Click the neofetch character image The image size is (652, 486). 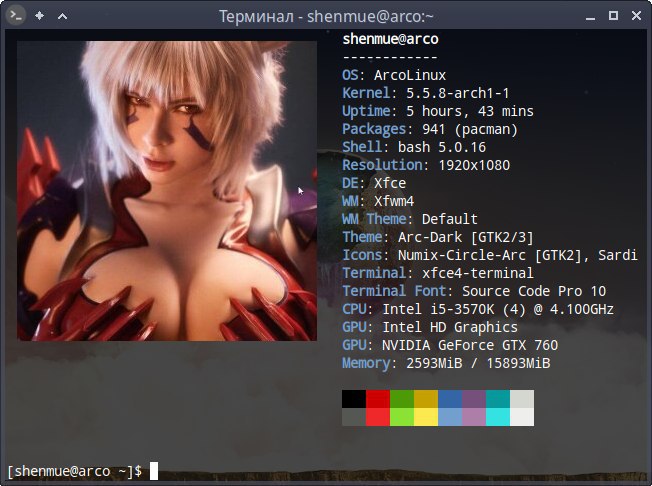(x=167, y=191)
